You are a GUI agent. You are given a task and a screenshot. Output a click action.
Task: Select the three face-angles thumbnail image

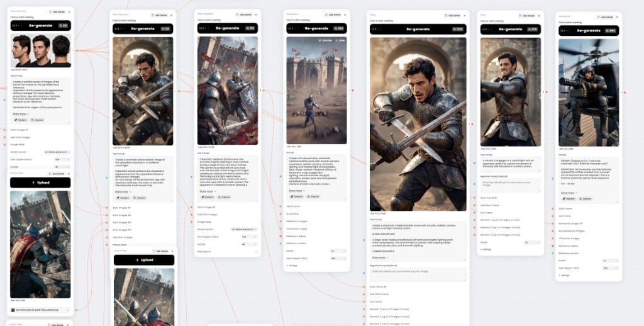[x=41, y=51]
